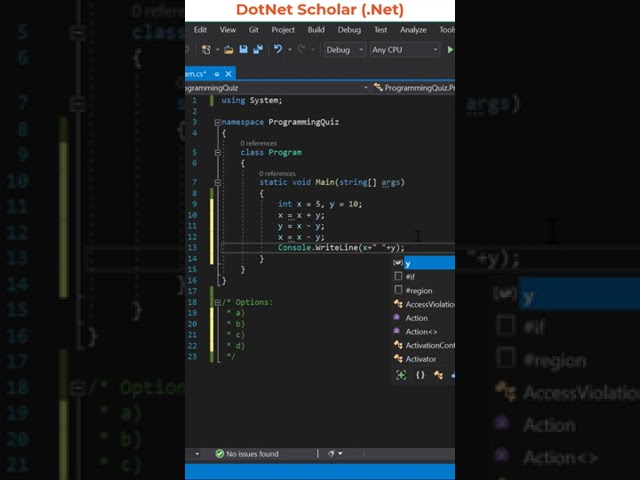Viewport: 640px width, 480px height.
Task: Click the delegate icon beside Action
Action: (397, 318)
